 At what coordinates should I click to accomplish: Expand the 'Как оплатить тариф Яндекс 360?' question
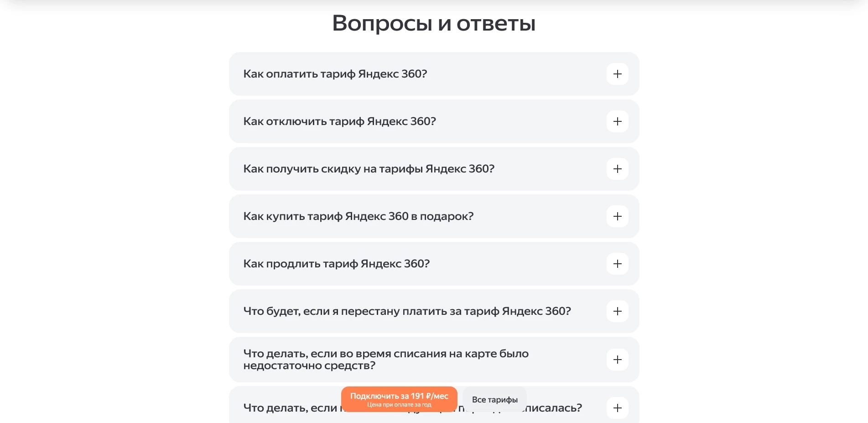click(x=618, y=74)
